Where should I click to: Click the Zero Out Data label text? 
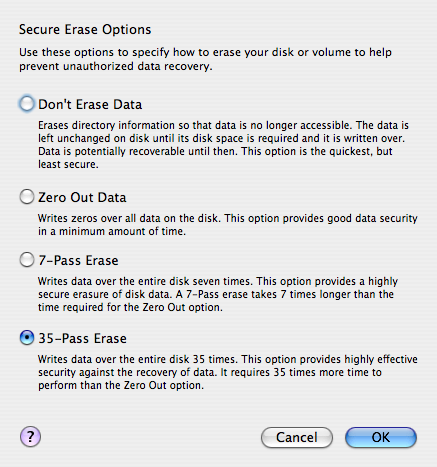pyautogui.click(x=82, y=197)
